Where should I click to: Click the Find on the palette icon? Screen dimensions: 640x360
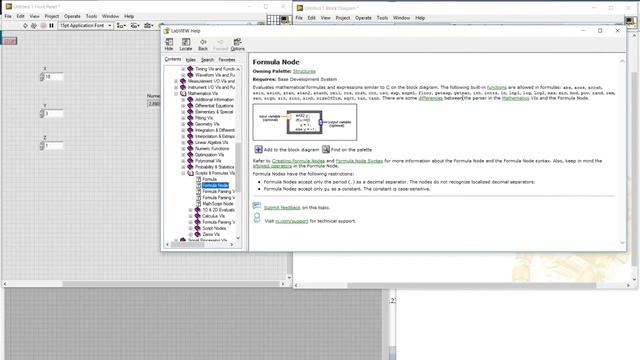[326, 149]
